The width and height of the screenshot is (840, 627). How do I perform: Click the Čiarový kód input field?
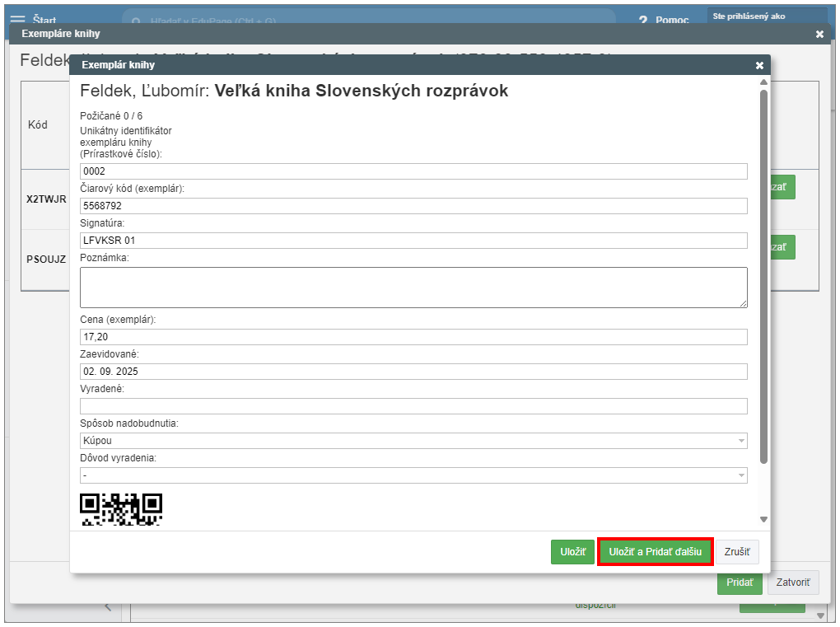[413, 206]
